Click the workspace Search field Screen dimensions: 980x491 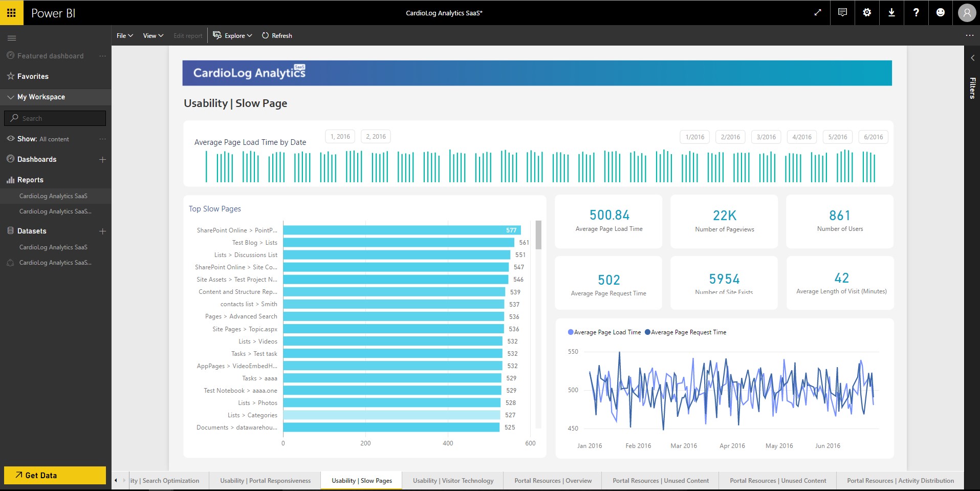coord(55,118)
